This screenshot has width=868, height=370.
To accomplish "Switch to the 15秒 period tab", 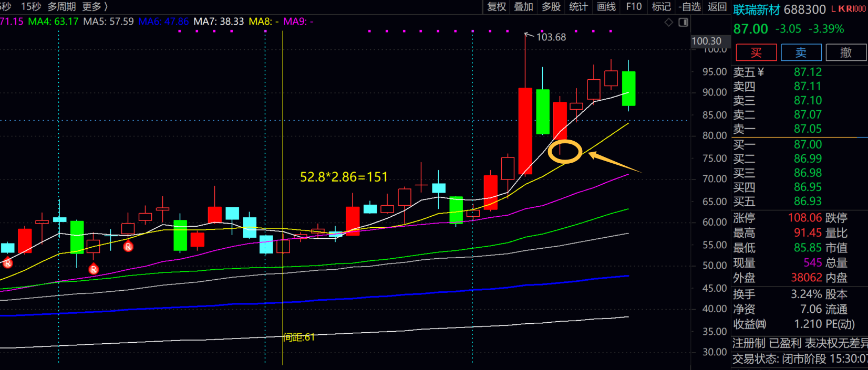I will (31, 7).
